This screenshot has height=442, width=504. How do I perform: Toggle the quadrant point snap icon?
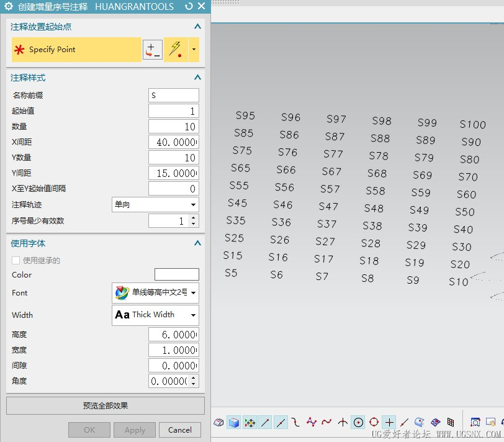tap(374, 422)
